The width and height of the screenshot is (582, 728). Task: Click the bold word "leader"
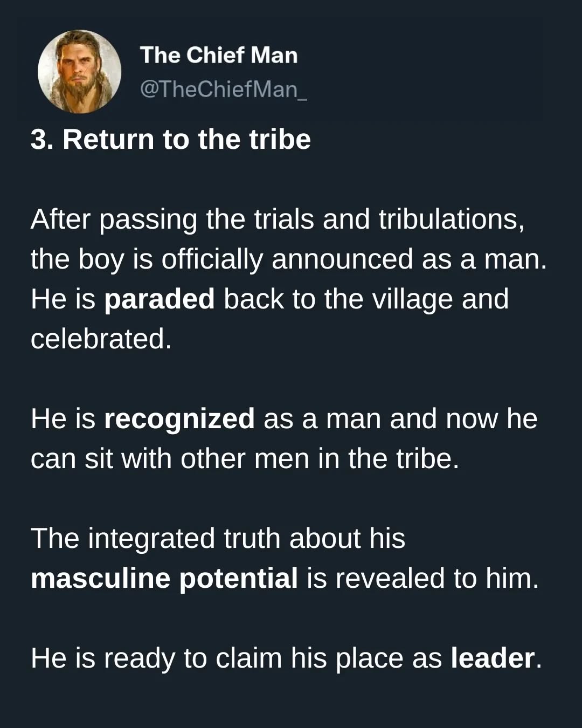493,658
